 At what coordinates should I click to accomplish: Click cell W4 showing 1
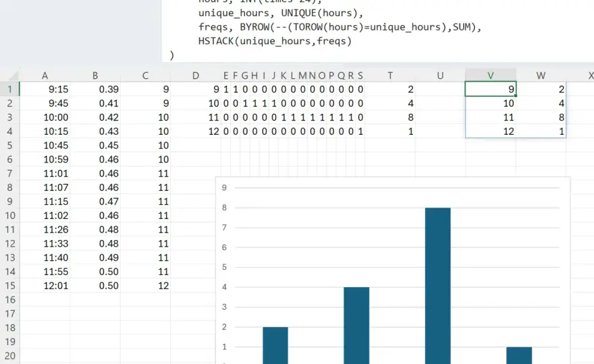pos(541,131)
